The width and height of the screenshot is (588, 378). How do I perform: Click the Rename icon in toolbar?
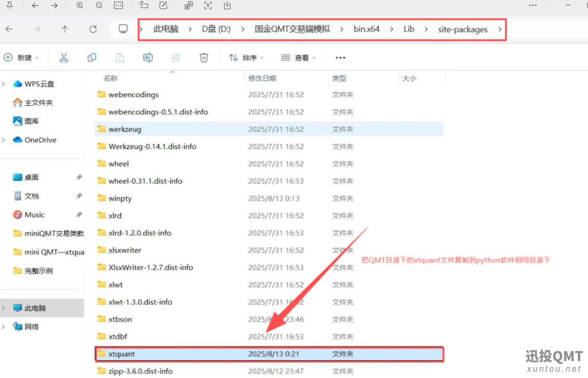[x=148, y=58]
